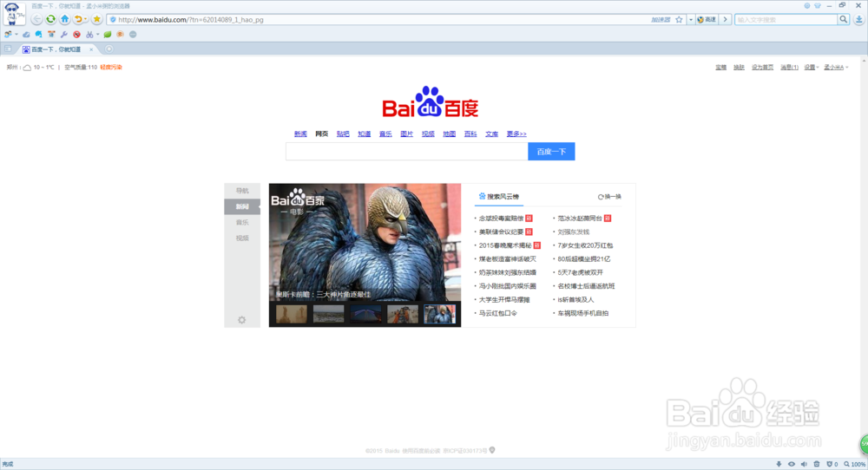Click the trash icon in the status bar
This screenshot has width=868, height=470.
coord(817,465)
